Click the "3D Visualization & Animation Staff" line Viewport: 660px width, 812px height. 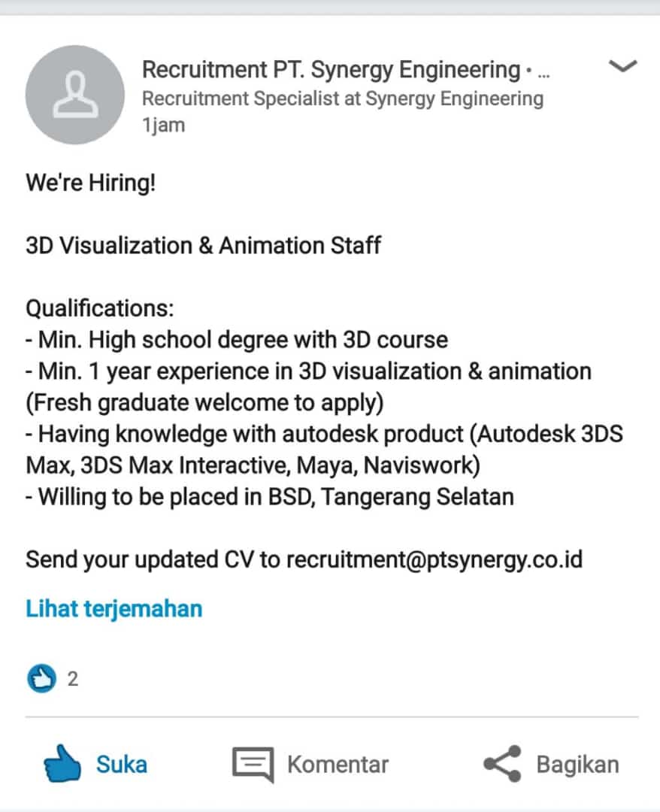[x=203, y=245]
